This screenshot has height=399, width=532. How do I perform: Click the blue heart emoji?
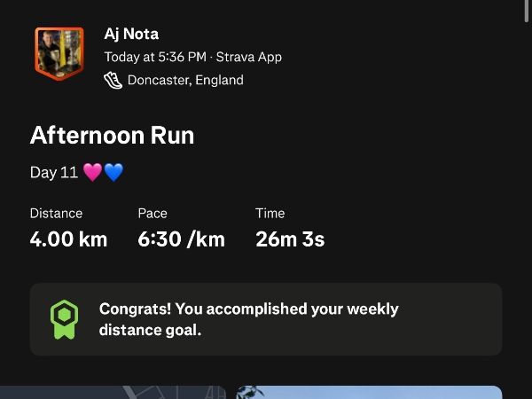(x=113, y=172)
